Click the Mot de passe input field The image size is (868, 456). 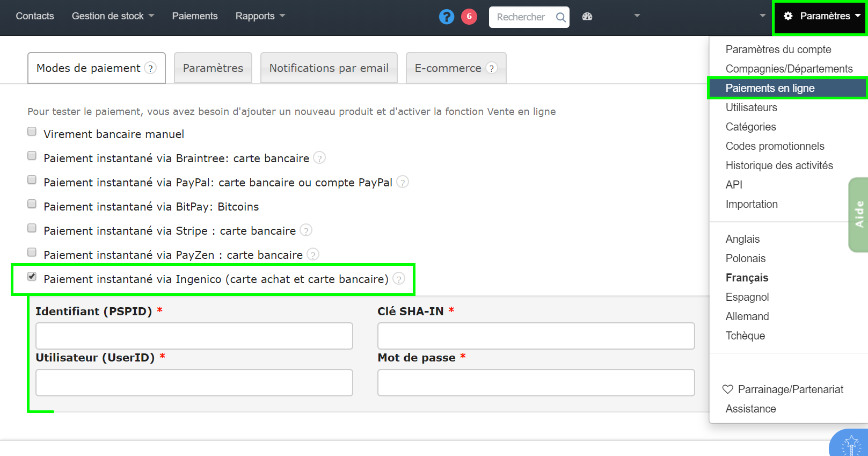[x=536, y=382]
